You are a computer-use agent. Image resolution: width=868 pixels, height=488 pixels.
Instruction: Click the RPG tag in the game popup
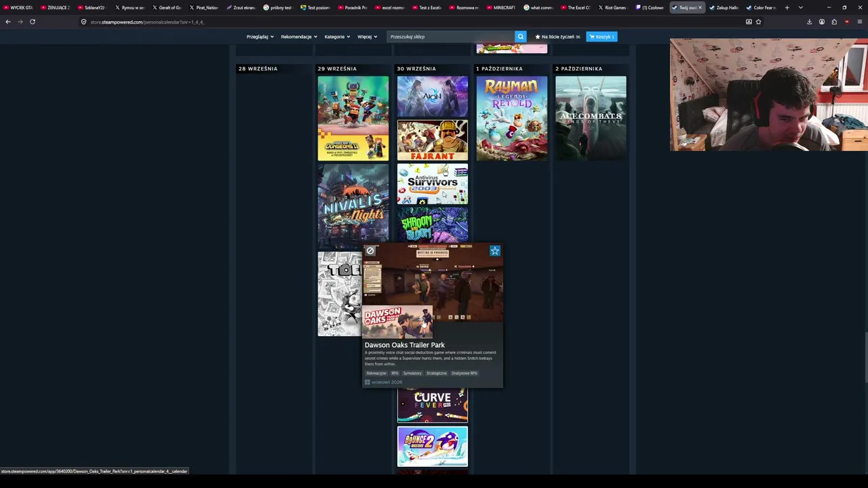coord(395,373)
